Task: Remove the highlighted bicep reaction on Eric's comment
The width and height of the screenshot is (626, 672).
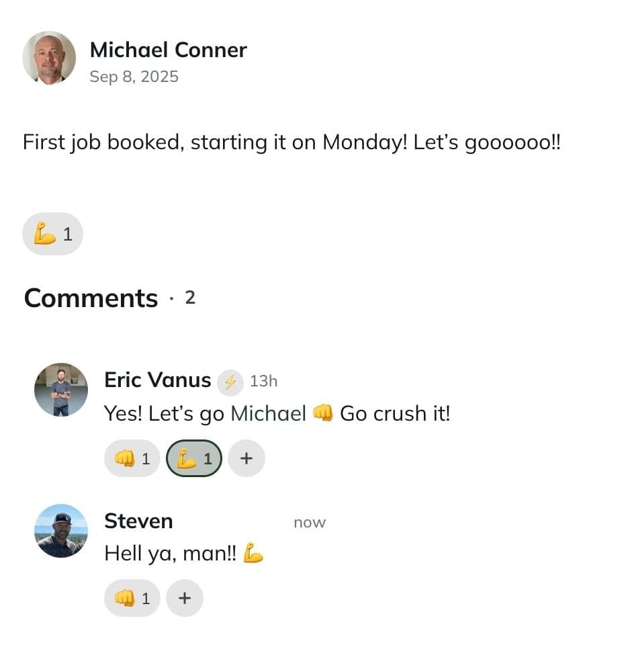Action: [194, 458]
